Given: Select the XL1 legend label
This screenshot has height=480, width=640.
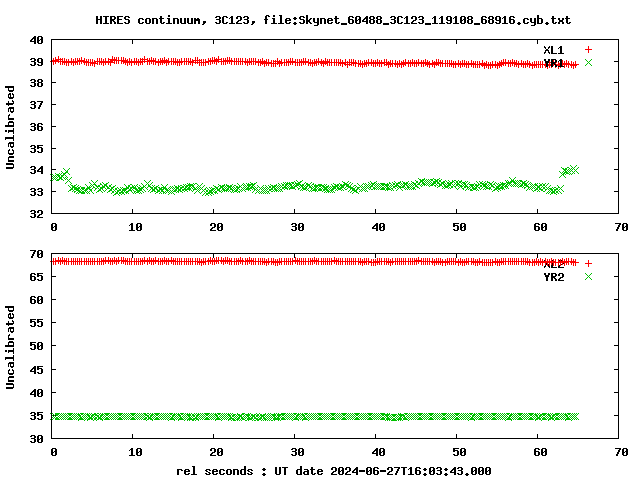Looking at the screenshot, I should pos(553,49).
